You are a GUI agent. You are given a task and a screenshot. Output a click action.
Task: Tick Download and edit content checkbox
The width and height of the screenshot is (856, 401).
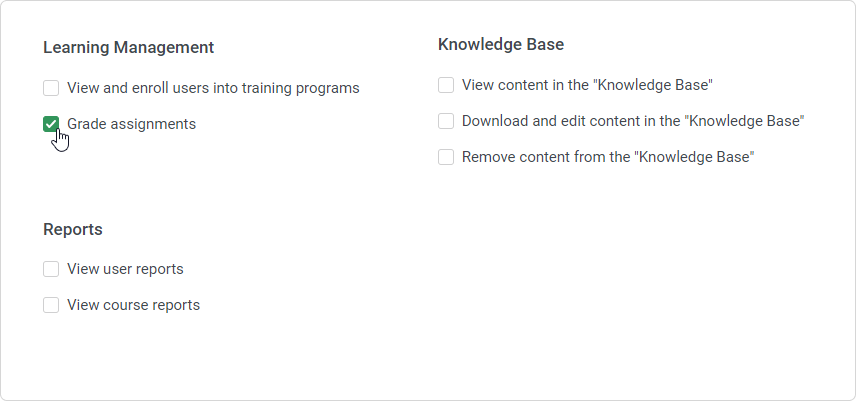coord(446,121)
